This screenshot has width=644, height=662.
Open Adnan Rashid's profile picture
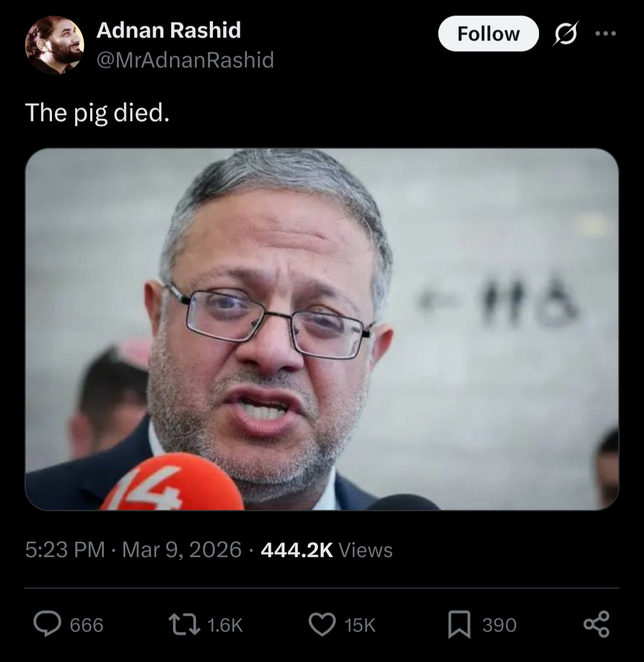click(54, 45)
